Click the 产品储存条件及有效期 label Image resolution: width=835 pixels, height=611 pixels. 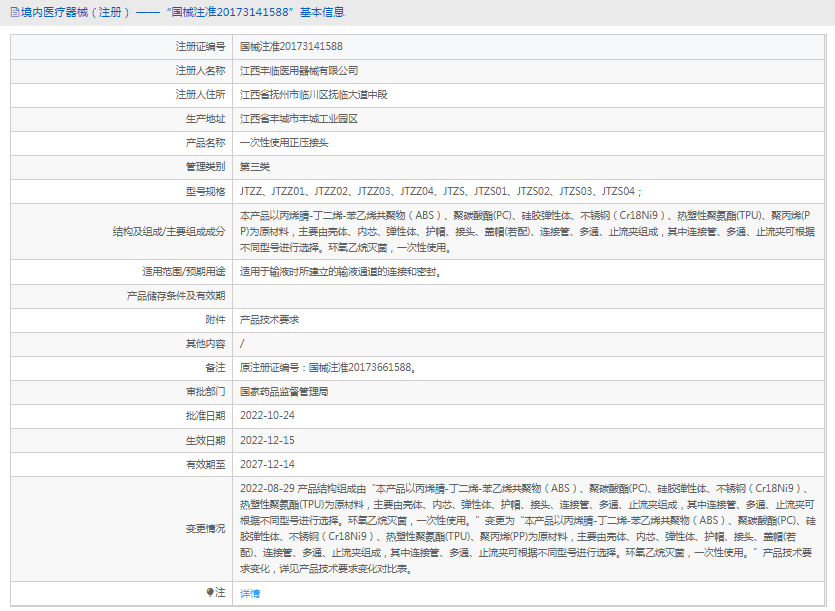pos(176,296)
